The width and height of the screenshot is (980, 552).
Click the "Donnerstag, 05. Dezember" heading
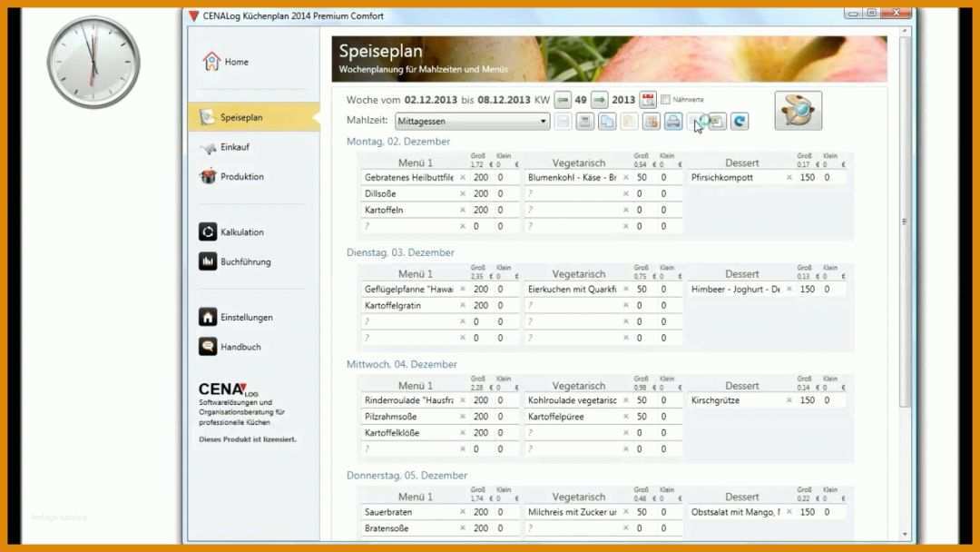(407, 475)
